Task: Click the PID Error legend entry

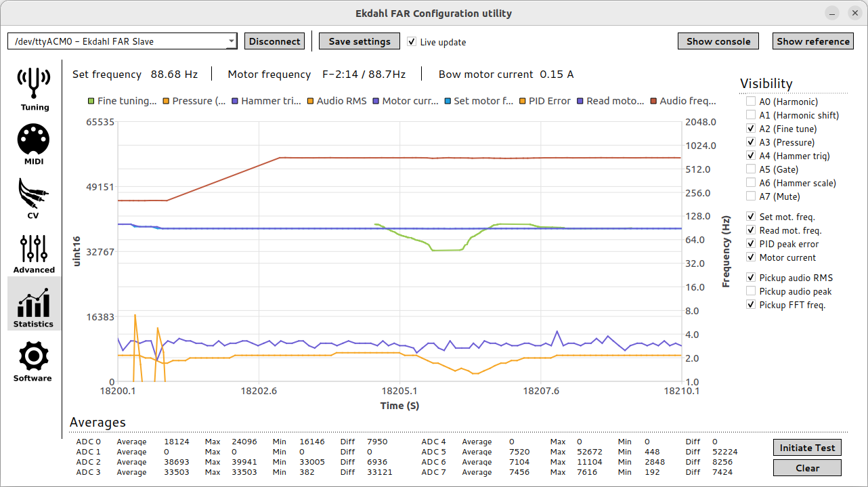Action: point(545,101)
